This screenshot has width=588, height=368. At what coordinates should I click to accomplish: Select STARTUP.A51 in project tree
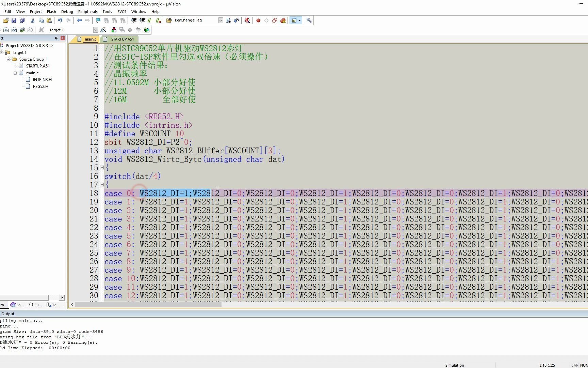point(37,66)
